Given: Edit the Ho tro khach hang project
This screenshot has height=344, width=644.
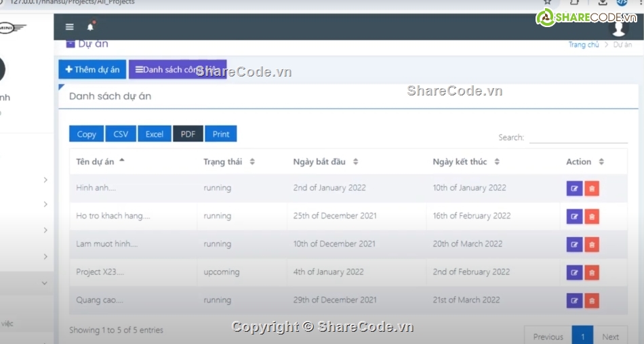Looking at the screenshot, I should (574, 216).
